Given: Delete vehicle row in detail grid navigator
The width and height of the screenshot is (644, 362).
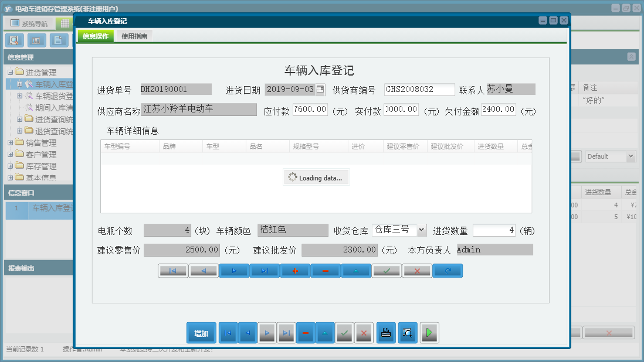Looking at the screenshot, I should [x=326, y=271].
